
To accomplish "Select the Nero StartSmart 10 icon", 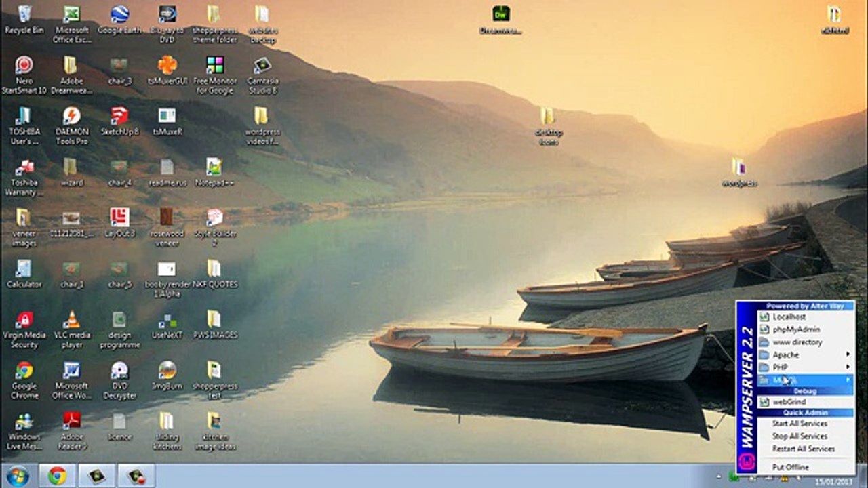I will 24,75.
